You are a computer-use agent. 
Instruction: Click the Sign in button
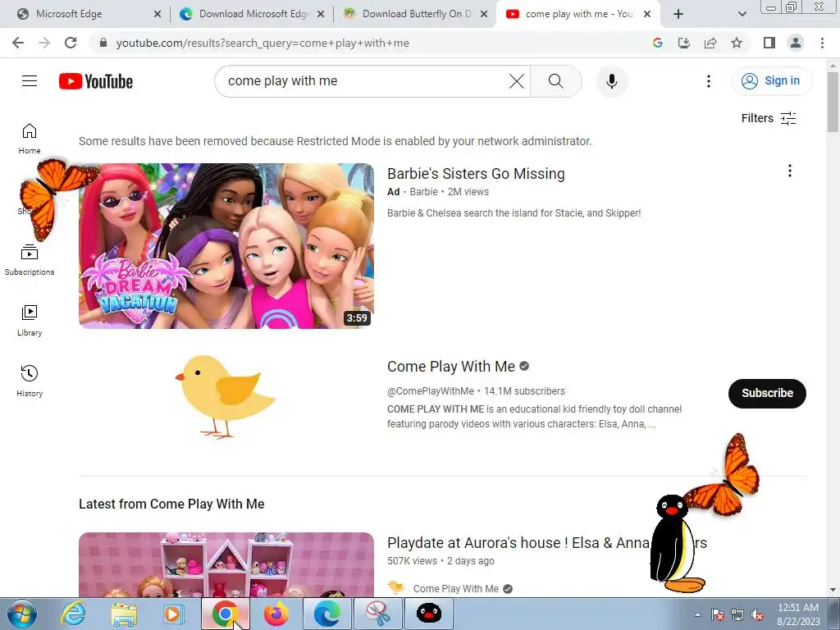[772, 81]
